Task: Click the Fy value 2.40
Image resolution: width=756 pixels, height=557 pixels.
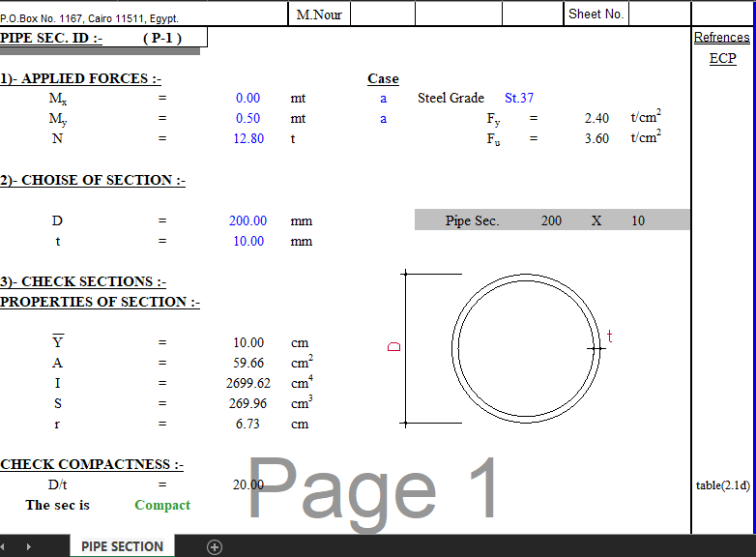Action: [x=596, y=118]
